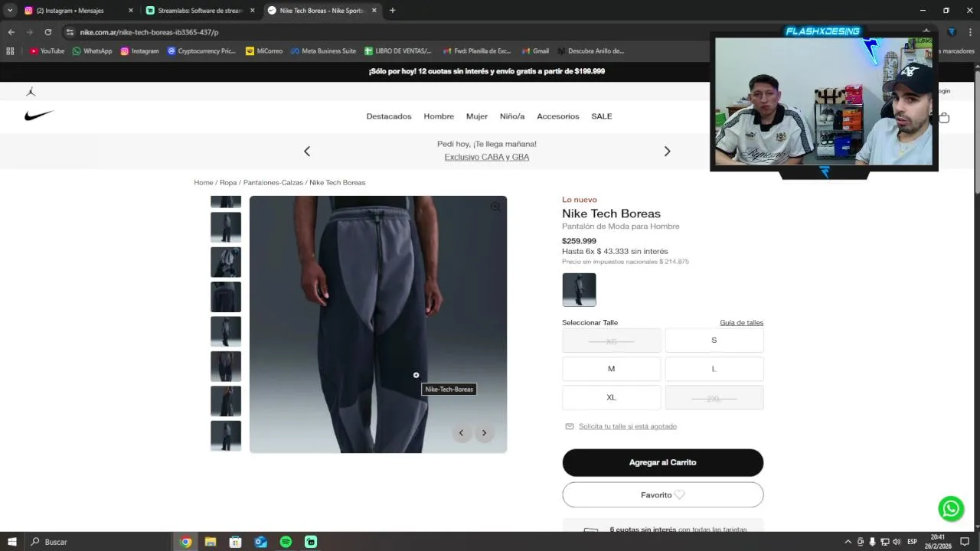Select size L

tap(714, 369)
